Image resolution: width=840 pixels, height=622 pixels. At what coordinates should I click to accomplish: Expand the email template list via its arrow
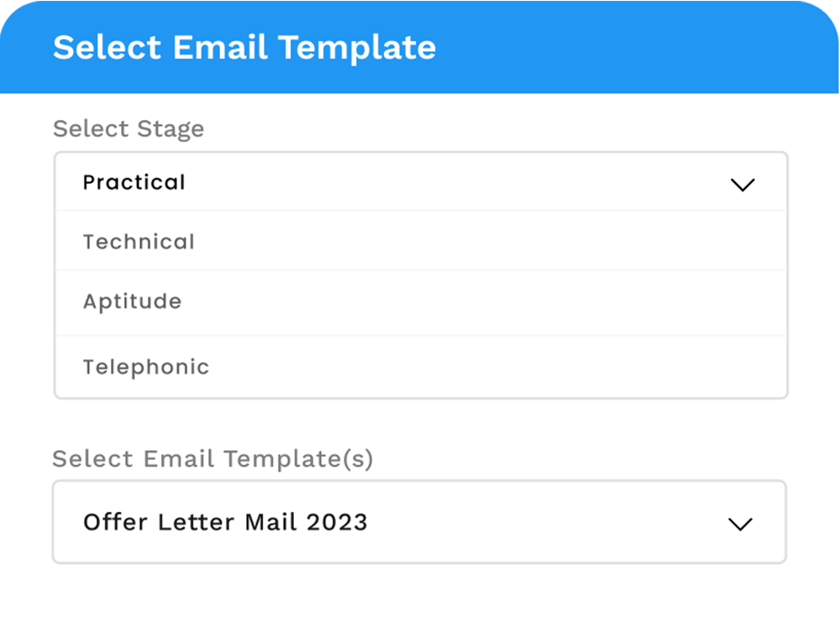click(739, 524)
